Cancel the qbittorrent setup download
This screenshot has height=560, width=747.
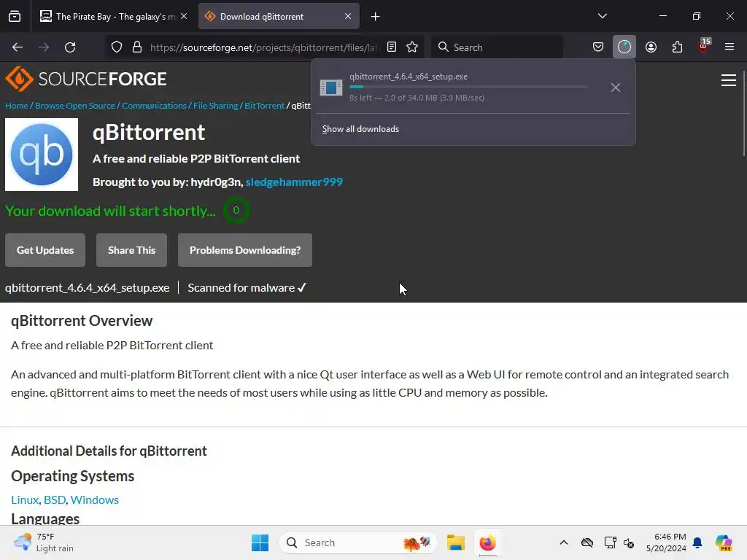(616, 87)
